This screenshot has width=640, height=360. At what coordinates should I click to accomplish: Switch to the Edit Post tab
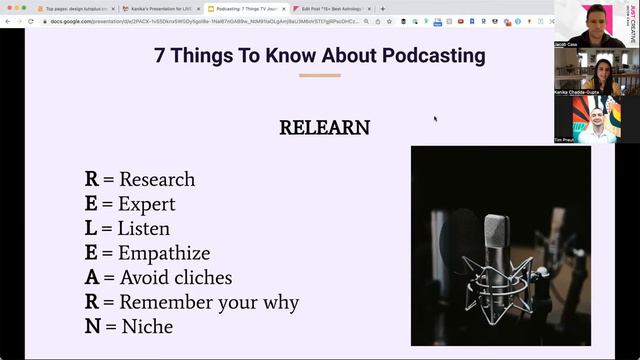332,9
